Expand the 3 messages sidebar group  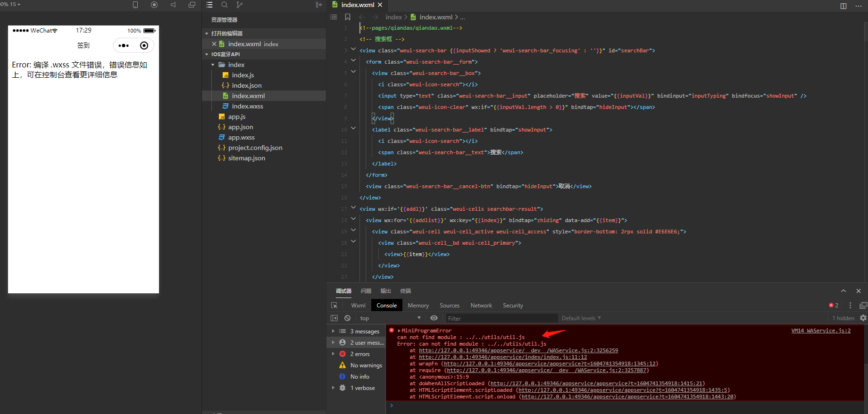pos(333,331)
